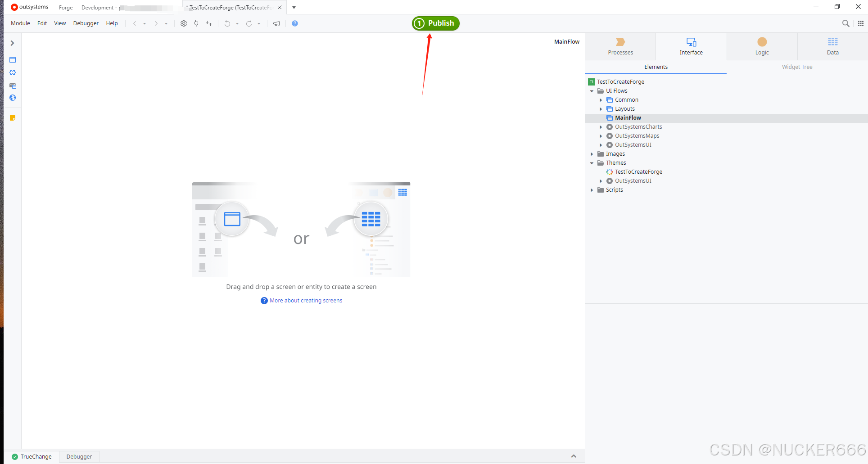Expand OutSystemsUI under Themes
Screen dimensions: 868x464
click(x=601, y=181)
